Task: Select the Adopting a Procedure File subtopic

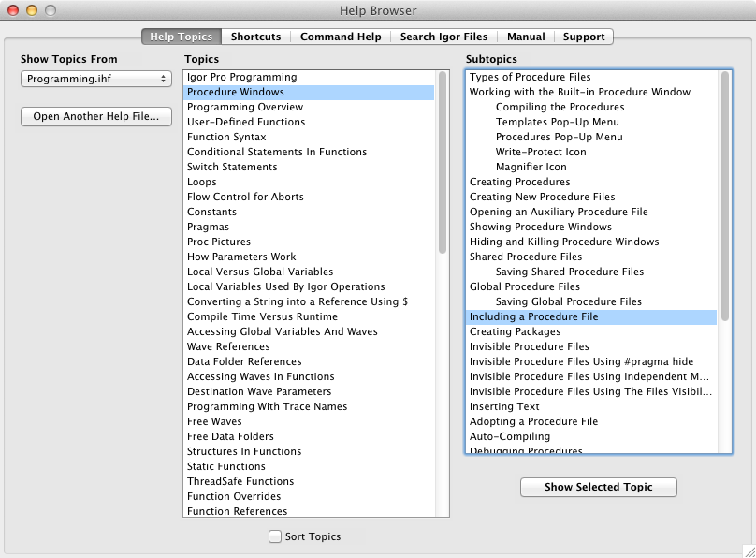Action: pyautogui.click(x=591, y=421)
